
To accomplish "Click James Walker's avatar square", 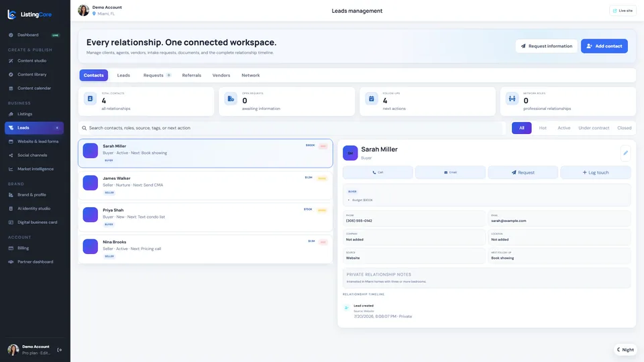I will 91,182.
